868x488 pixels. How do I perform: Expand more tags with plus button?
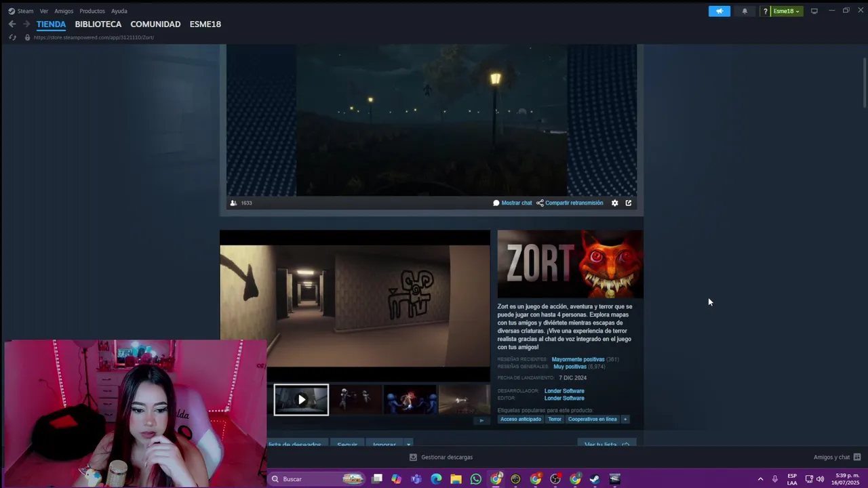tap(625, 419)
